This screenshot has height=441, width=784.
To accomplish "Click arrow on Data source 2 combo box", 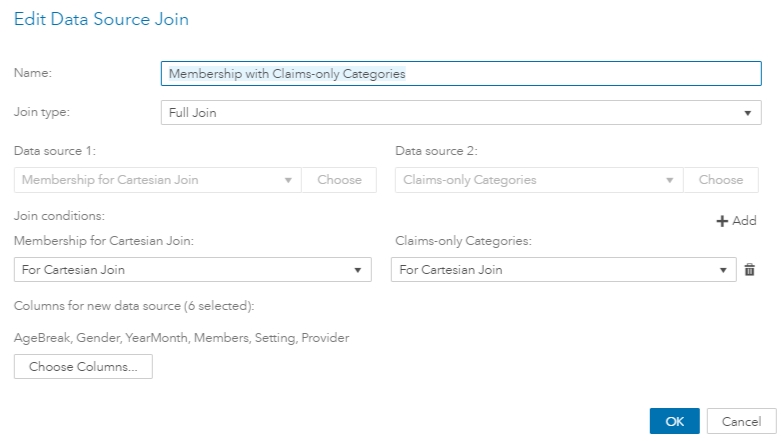I will [x=669, y=180].
